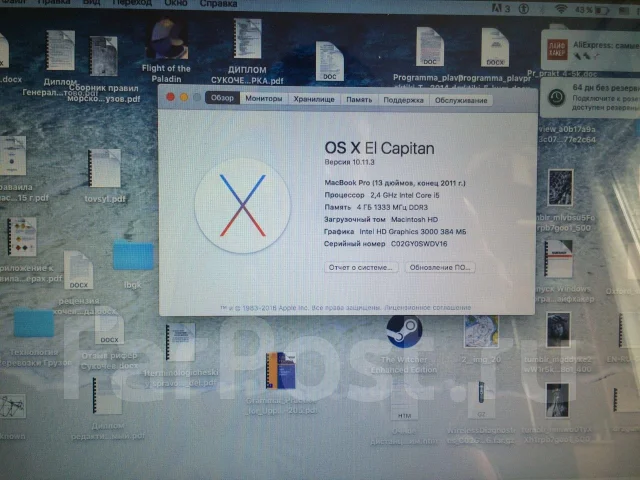
Task: Open the Хранилище tab
Action: 314,99
